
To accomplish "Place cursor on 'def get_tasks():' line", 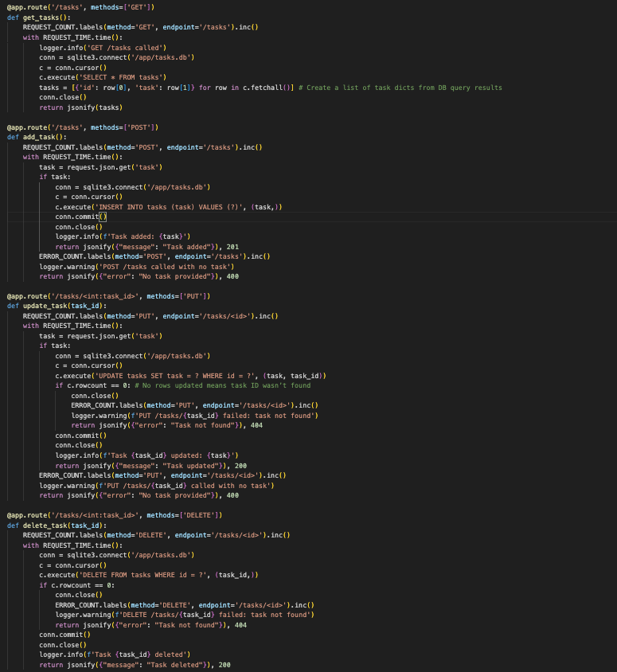I will pos(39,18).
